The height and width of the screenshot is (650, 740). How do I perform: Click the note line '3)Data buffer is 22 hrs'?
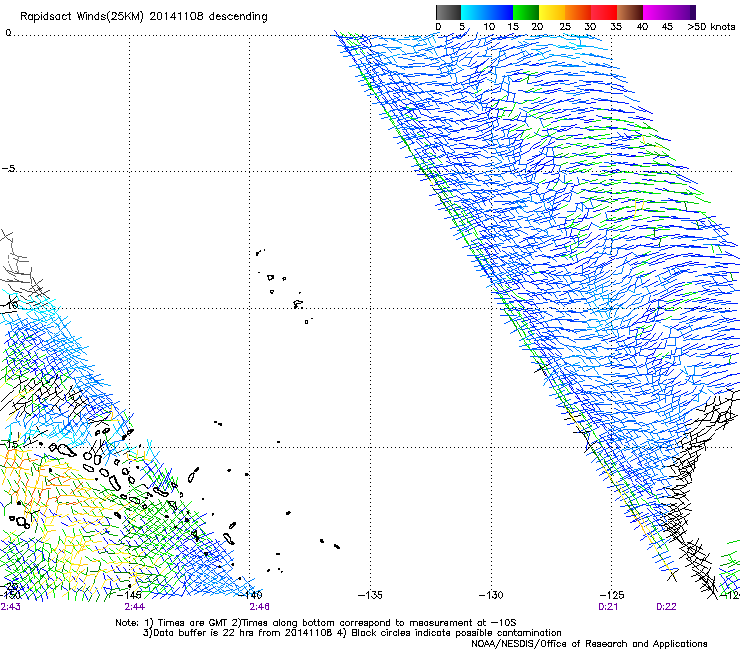click(352, 633)
